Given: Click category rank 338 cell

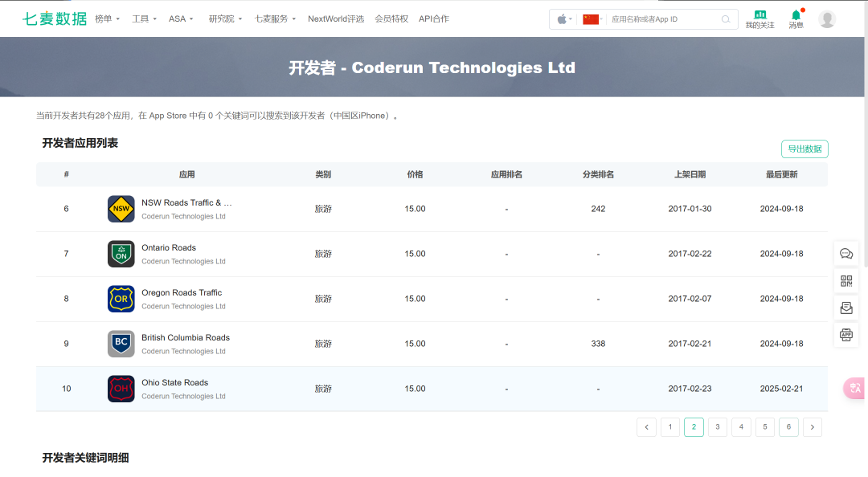Looking at the screenshot, I should pos(598,344).
